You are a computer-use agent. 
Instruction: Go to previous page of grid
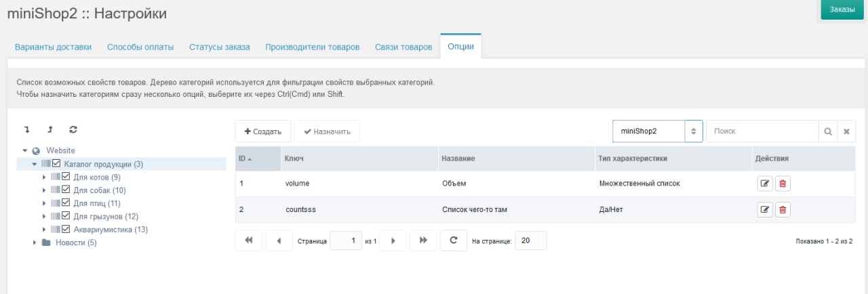pos(279,240)
